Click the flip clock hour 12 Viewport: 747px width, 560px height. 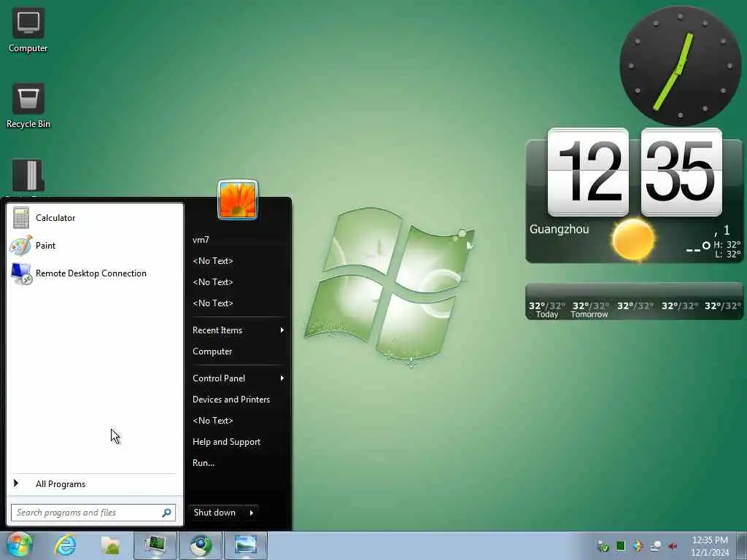pos(589,172)
